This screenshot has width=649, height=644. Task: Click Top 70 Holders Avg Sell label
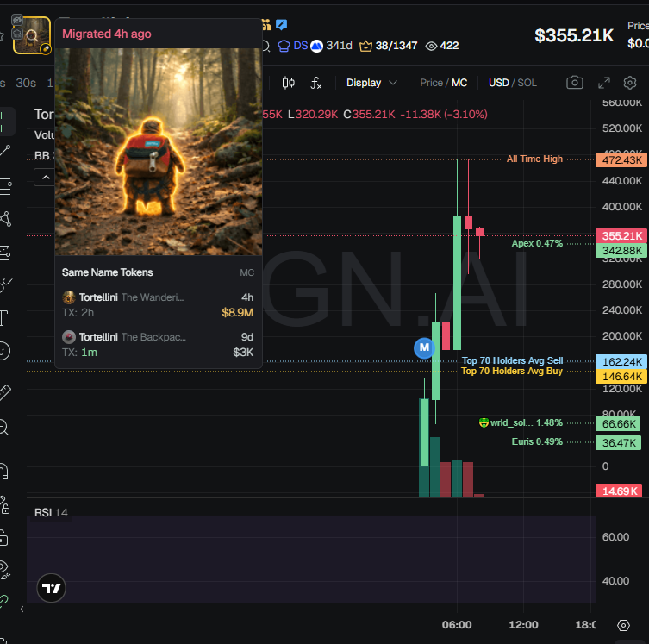point(513,360)
